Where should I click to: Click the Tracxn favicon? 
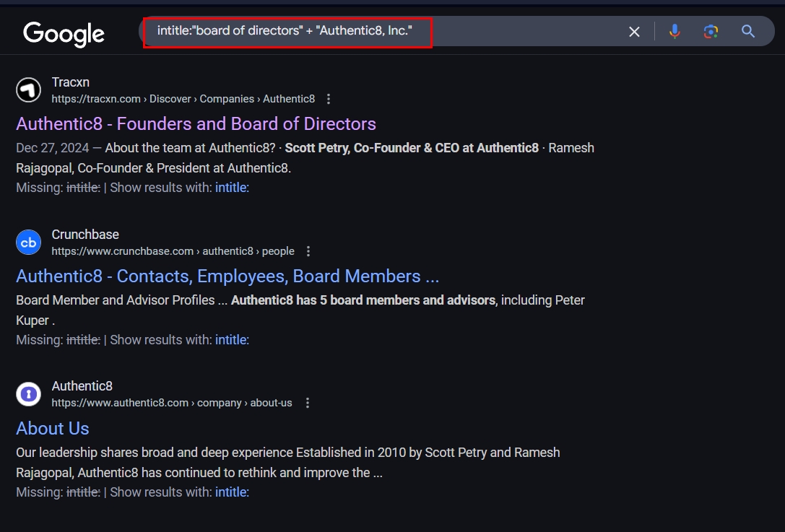click(29, 90)
